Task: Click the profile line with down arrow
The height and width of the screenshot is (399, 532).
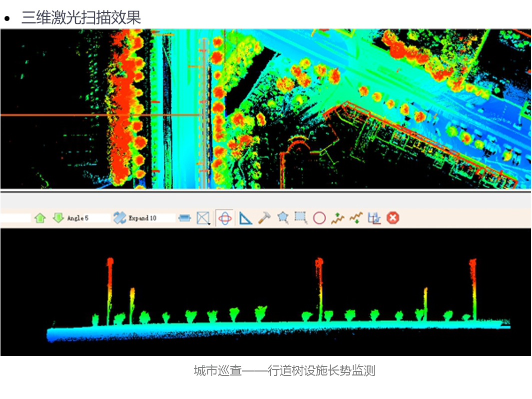Action: coord(356,218)
